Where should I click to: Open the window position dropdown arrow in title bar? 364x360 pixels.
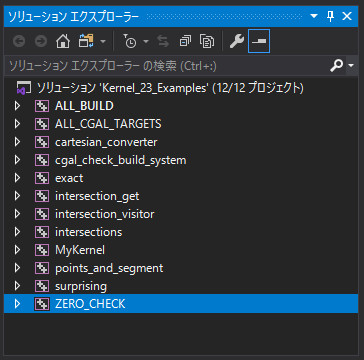(314, 16)
